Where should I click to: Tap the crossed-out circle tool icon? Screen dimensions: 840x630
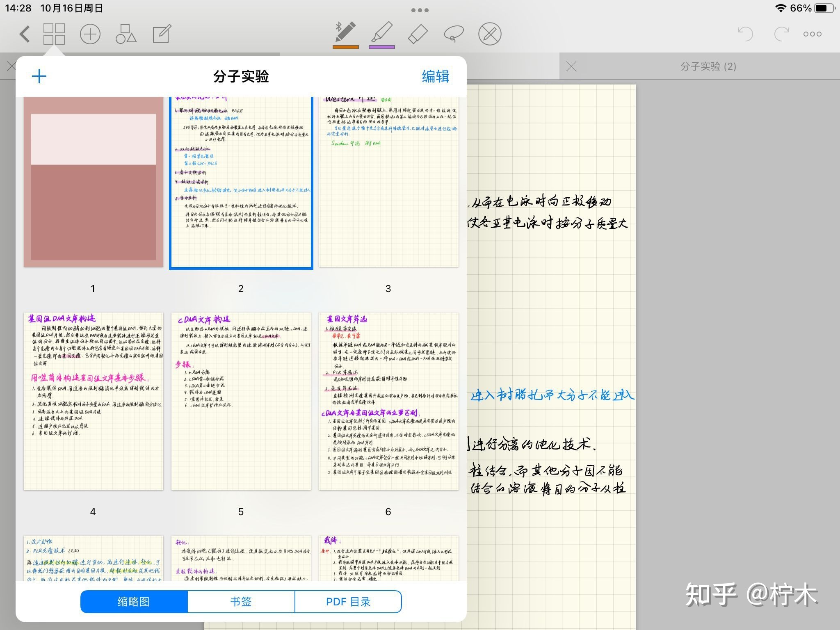click(490, 34)
